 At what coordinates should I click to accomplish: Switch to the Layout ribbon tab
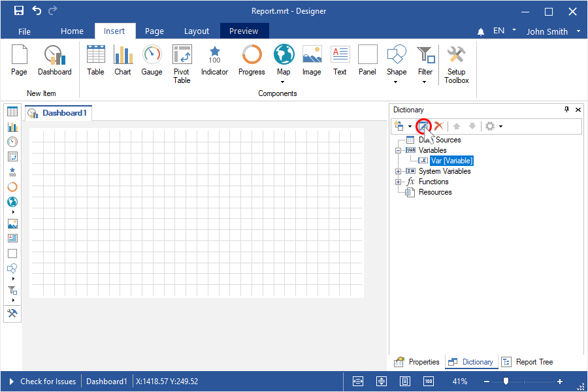pyautogui.click(x=197, y=31)
